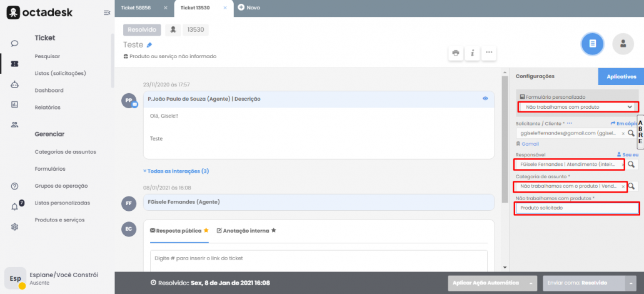Toggle eye visibility icon on description
The height and width of the screenshot is (294, 644).
pos(485,99)
